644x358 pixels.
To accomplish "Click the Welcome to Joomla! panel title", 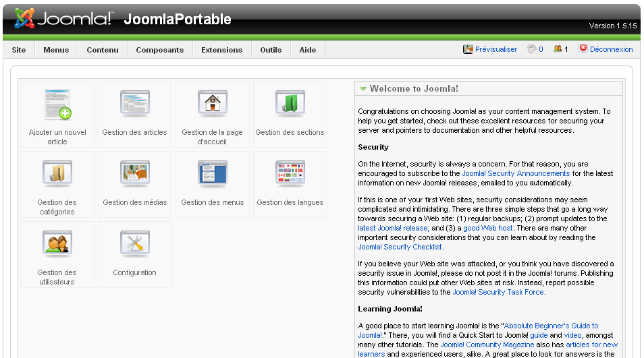I will click(x=414, y=88).
